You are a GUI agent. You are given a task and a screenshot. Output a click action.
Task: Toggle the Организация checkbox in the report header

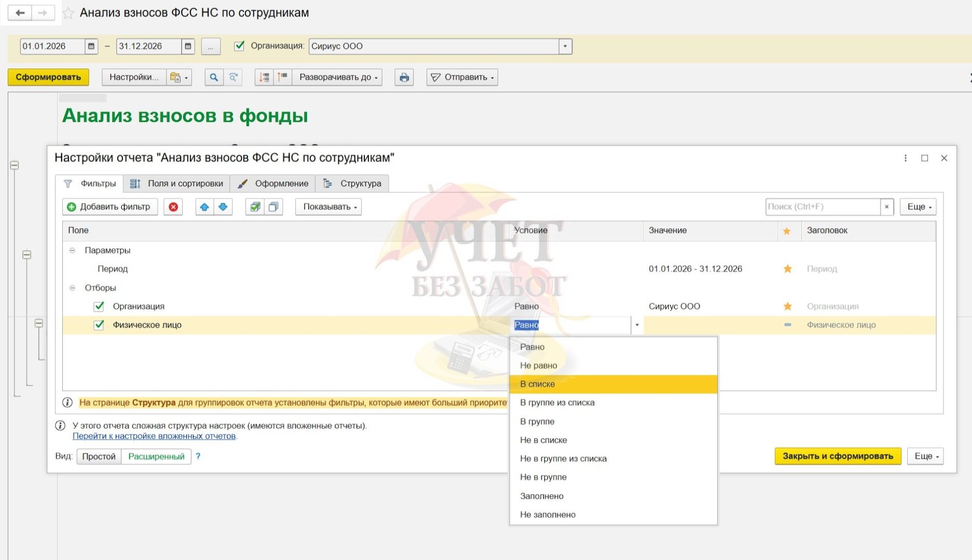point(239,46)
